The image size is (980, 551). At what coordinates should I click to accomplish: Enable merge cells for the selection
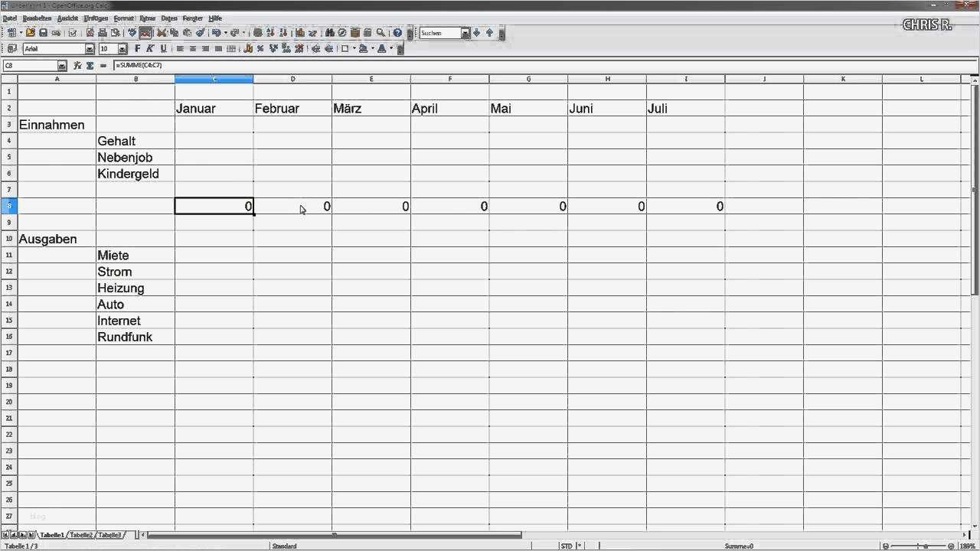point(231,48)
